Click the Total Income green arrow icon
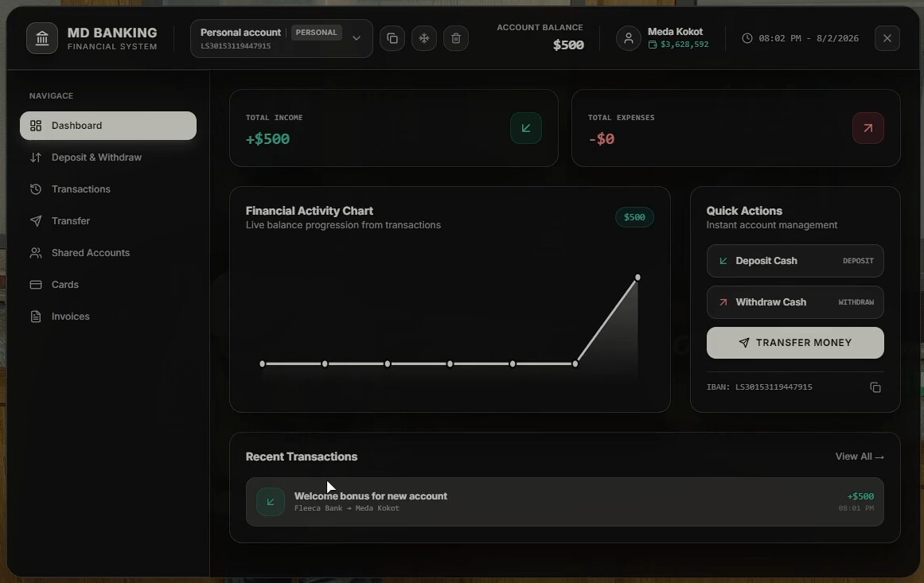The image size is (924, 583). pos(525,128)
